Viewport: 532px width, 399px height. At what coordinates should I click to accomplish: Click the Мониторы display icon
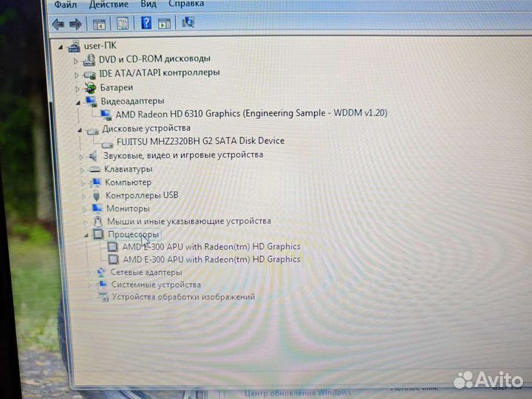tap(97, 208)
